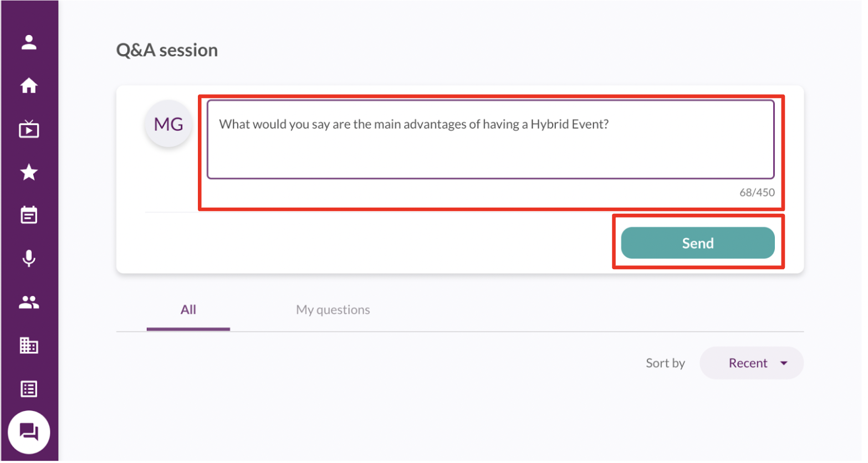
Task: Open the list feed icon in sidebar
Action: click(29, 389)
